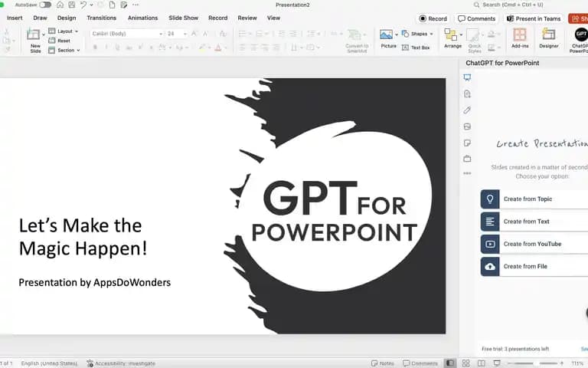Click the Undo arrow icon

(83, 5)
